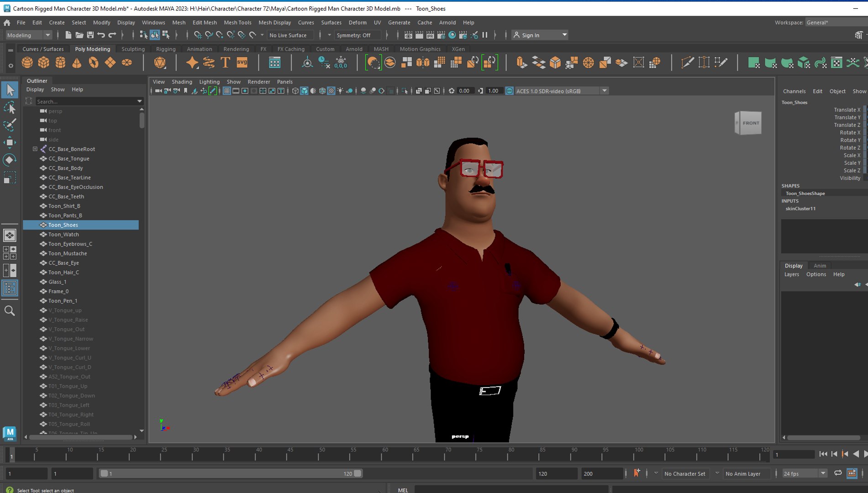Open the ACES color transform dropdown

604,91
